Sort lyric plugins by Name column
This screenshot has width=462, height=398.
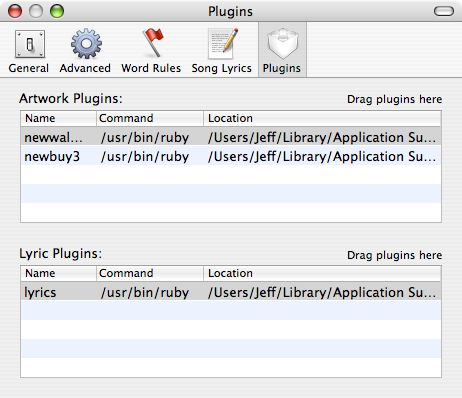tap(59, 273)
